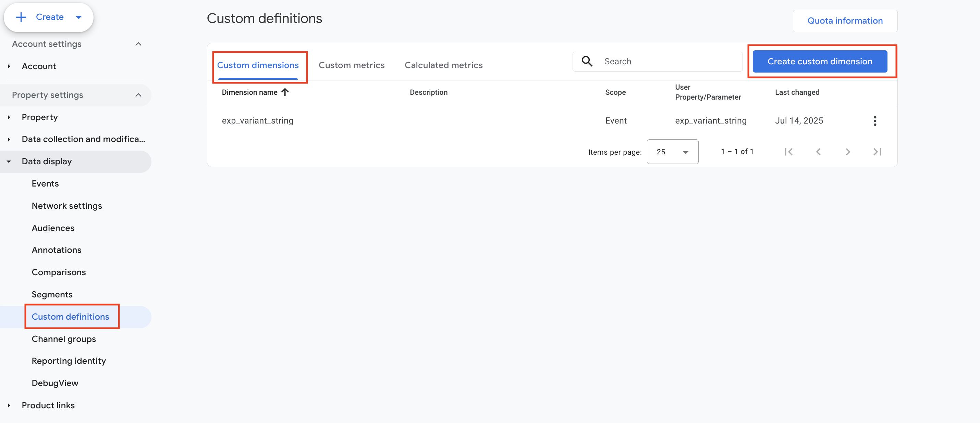
Task: Jump to the last page of results
Action: pos(877,152)
